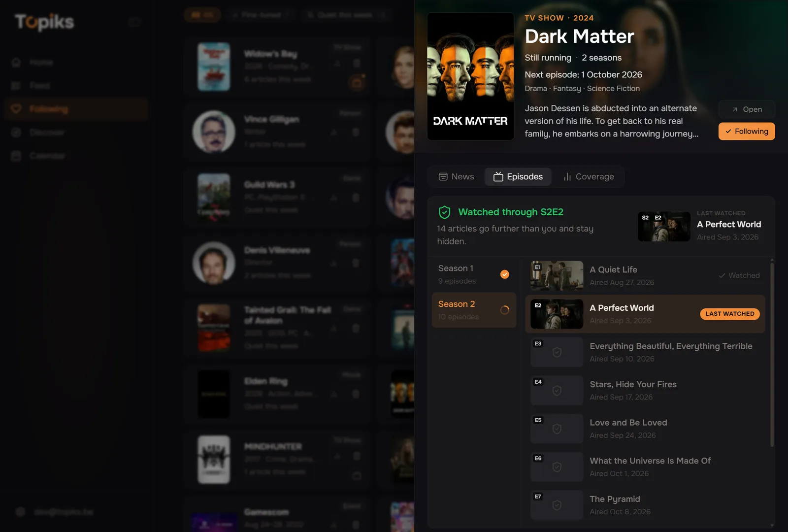Viewport: 788px width, 532px height.
Task: Switch to the News tab
Action: tap(457, 177)
